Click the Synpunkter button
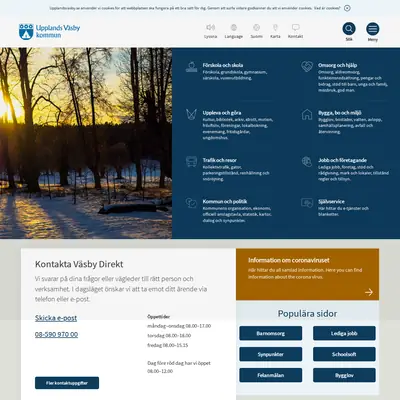Screen dimensions: 400x400 click(271, 354)
